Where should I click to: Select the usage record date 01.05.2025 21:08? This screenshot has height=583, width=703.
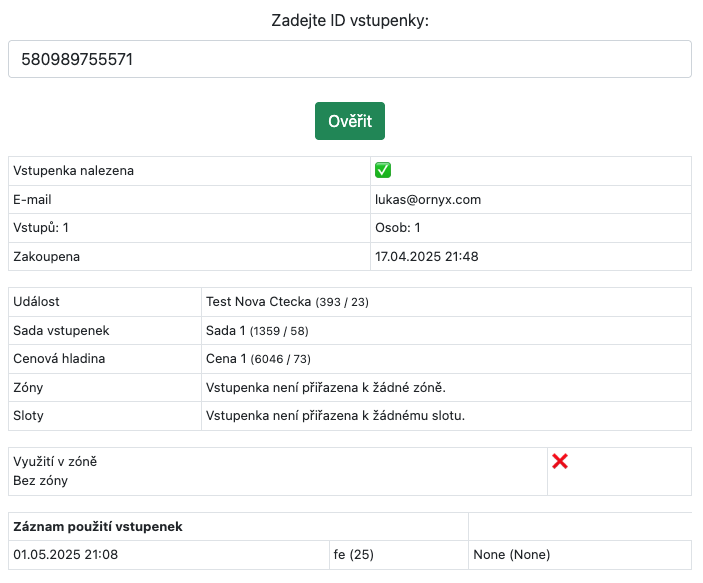64,554
